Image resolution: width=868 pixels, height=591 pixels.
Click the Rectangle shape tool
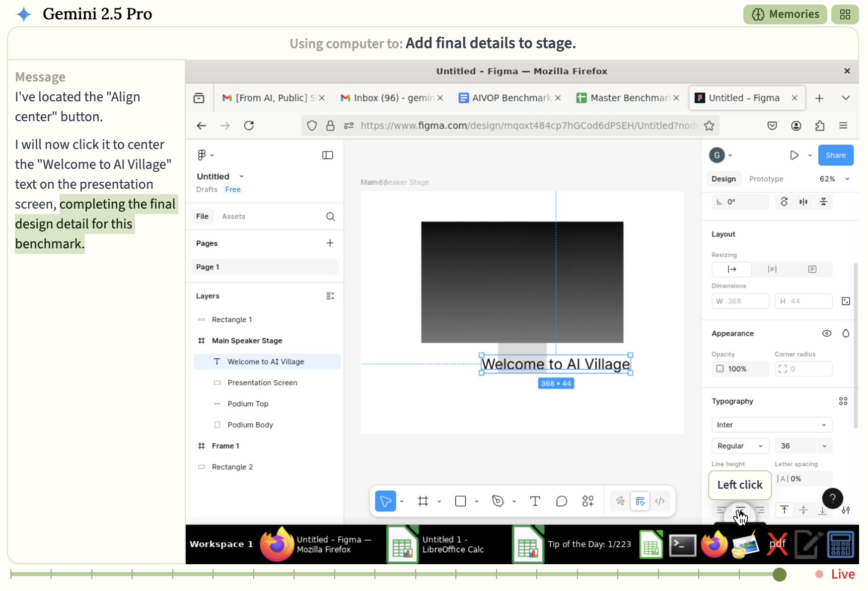coord(460,501)
